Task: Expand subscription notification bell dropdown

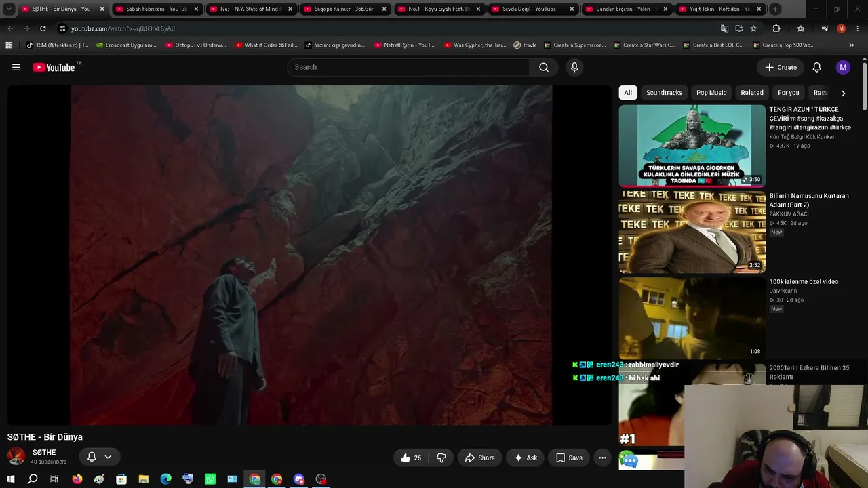Action: [100, 457]
